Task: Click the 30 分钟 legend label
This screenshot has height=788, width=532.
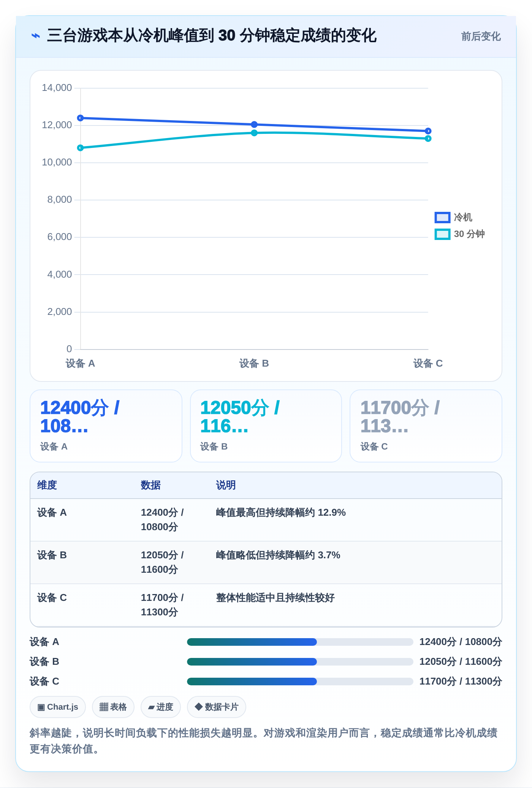Action: point(469,234)
